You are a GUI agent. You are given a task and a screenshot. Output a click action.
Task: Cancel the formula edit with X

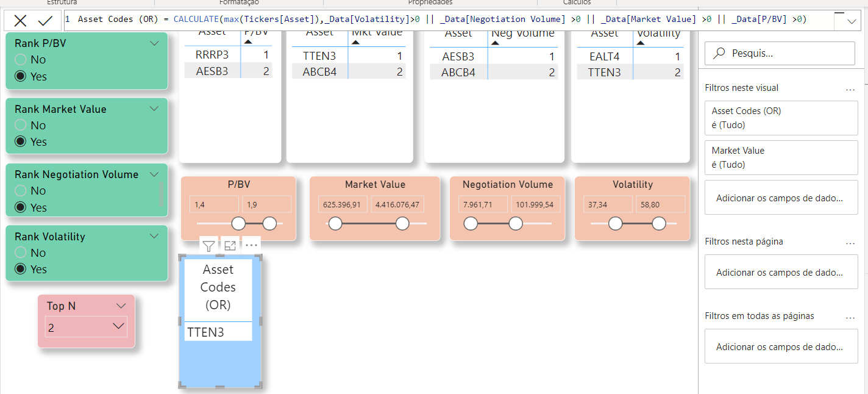click(20, 21)
